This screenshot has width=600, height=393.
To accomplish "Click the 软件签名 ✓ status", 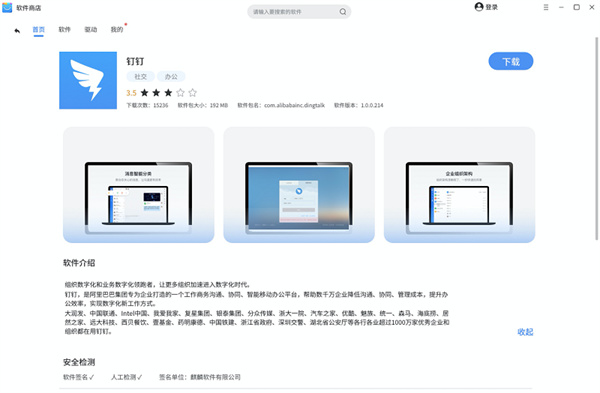I will pyautogui.click(x=78, y=377).
